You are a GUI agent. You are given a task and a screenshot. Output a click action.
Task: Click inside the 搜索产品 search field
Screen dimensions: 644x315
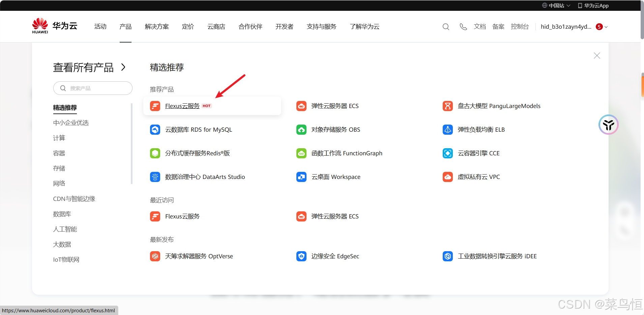coord(93,88)
